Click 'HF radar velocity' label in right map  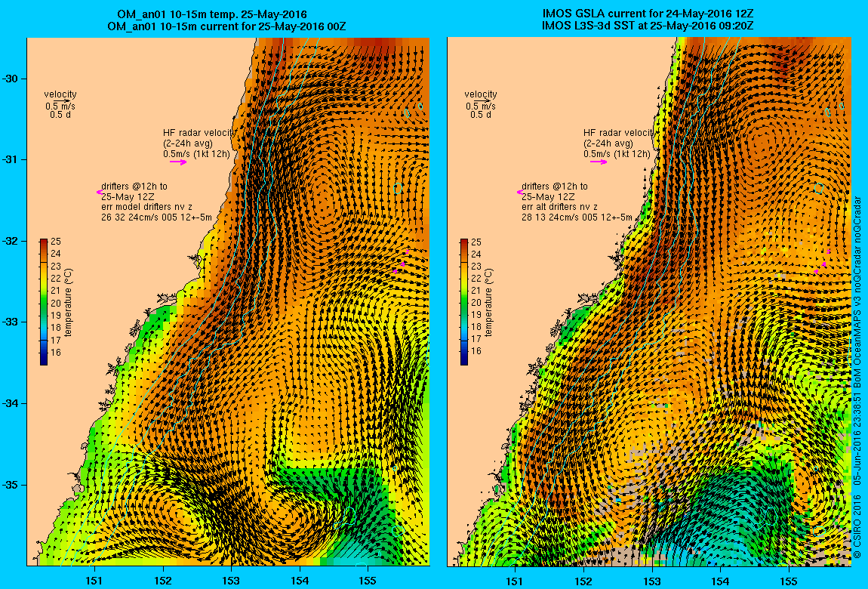[x=620, y=133]
